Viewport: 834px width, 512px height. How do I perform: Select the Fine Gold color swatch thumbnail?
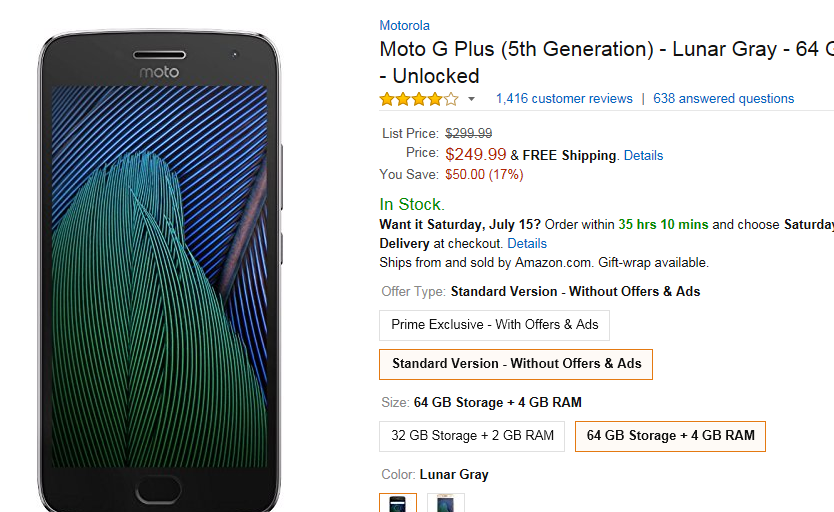(446, 503)
